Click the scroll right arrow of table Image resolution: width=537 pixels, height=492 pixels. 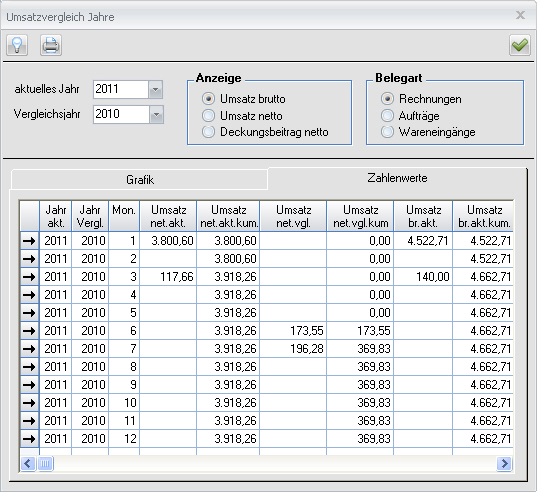coord(504,464)
